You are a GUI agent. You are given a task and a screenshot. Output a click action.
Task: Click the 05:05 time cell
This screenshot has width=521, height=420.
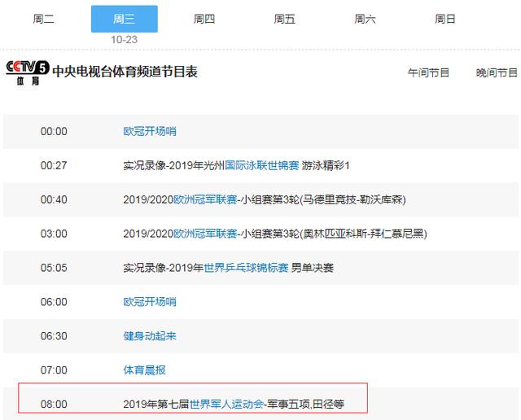point(54,268)
